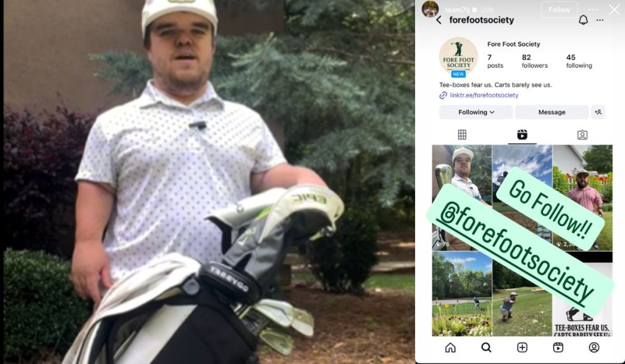The image size is (625, 364).
Task: Click the Fore Foot Society profile picture
Action: (x=458, y=56)
